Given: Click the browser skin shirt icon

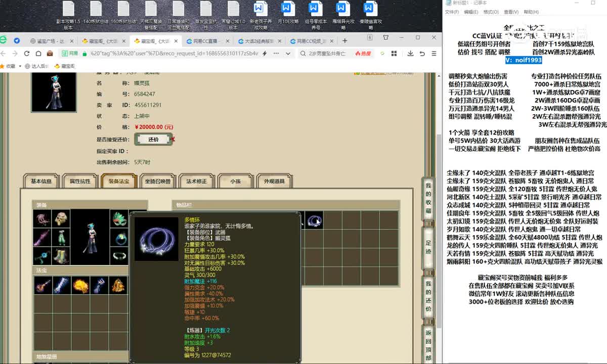Looking at the screenshot, I should pos(386,37).
